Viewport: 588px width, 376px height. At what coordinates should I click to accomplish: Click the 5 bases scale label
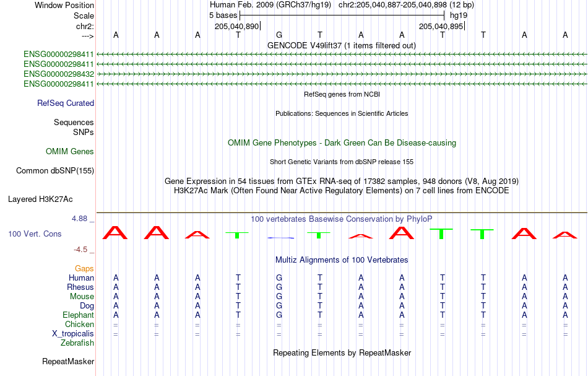point(223,15)
